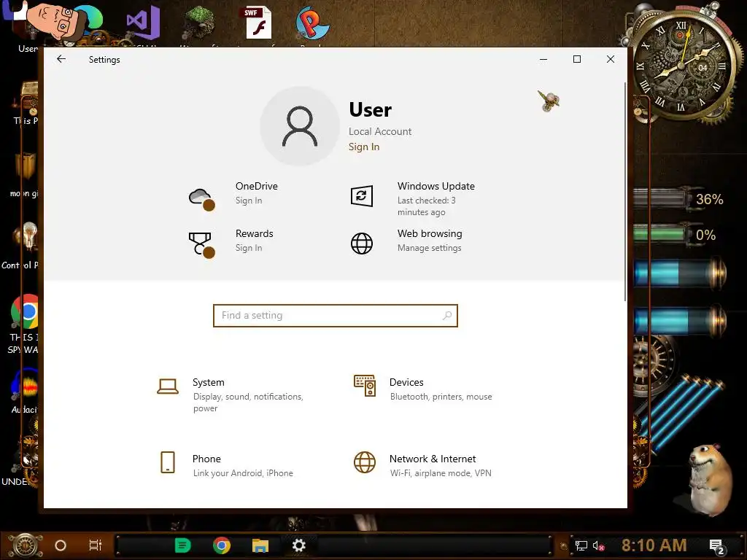Select the Minecraft grass block desktop icon
747x560 pixels.
[200, 23]
